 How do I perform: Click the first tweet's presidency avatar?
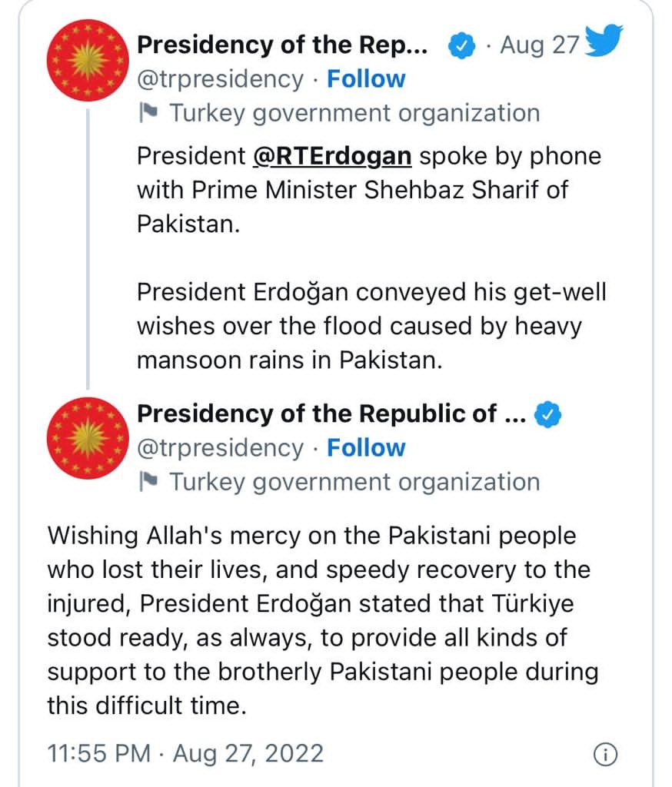(88, 61)
